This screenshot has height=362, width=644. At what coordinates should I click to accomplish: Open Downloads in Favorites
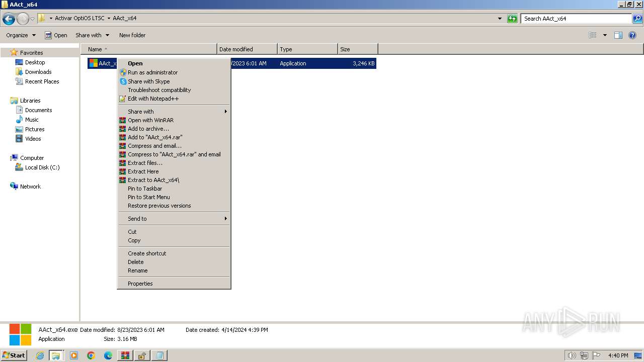[x=38, y=72]
